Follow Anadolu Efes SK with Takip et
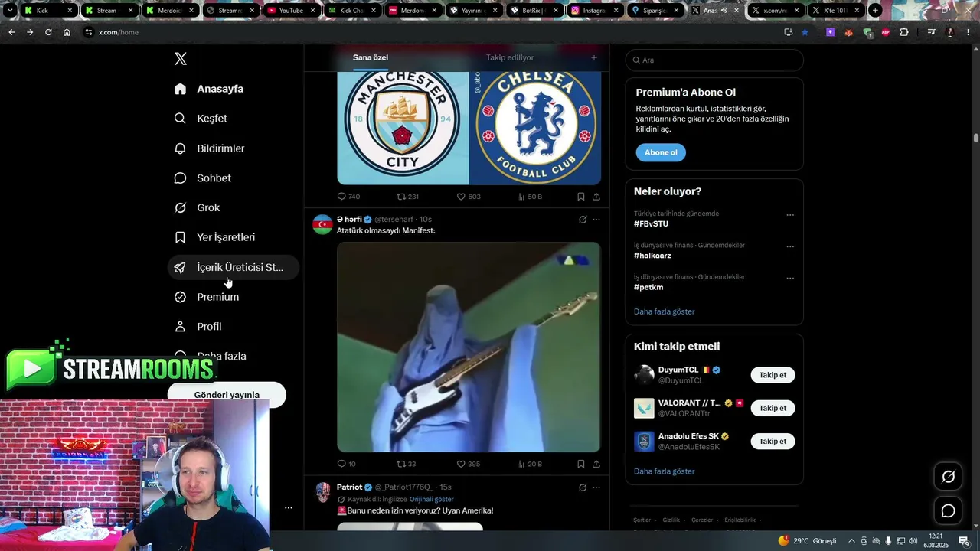 (773, 441)
